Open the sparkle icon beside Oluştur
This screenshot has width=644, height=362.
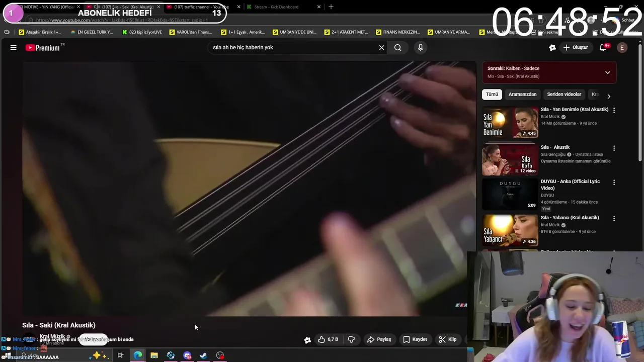coord(552,47)
